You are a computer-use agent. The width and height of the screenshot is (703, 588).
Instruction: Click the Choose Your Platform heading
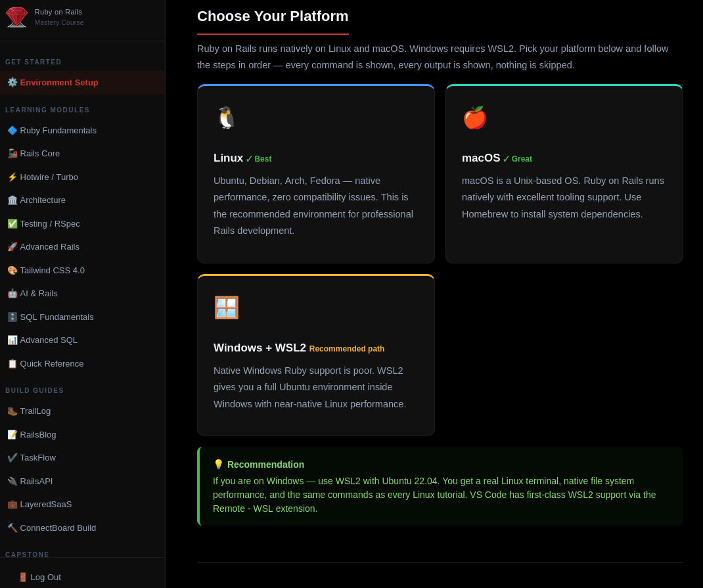(x=273, y=16)
